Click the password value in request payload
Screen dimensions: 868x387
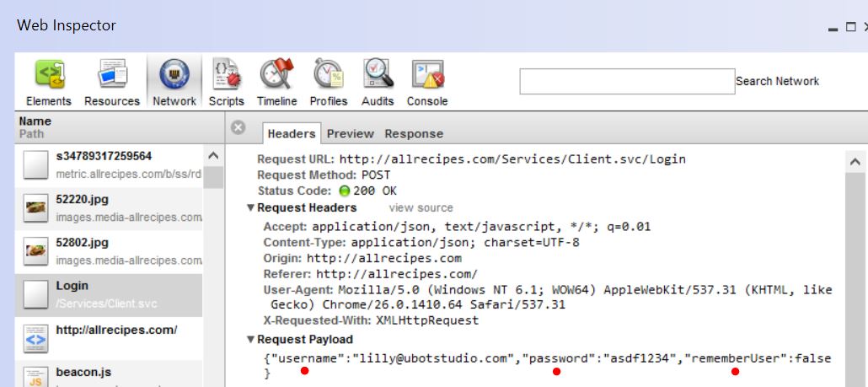coord(641,359)
